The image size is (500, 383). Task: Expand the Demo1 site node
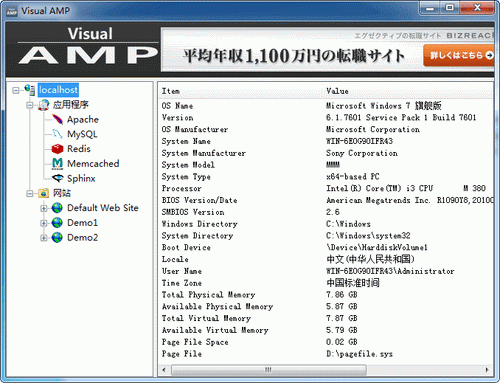44,223
